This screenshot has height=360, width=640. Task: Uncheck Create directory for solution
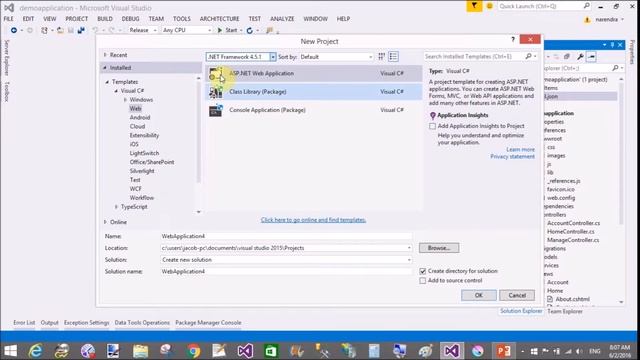pyautogui.click(x=423, y=271)
